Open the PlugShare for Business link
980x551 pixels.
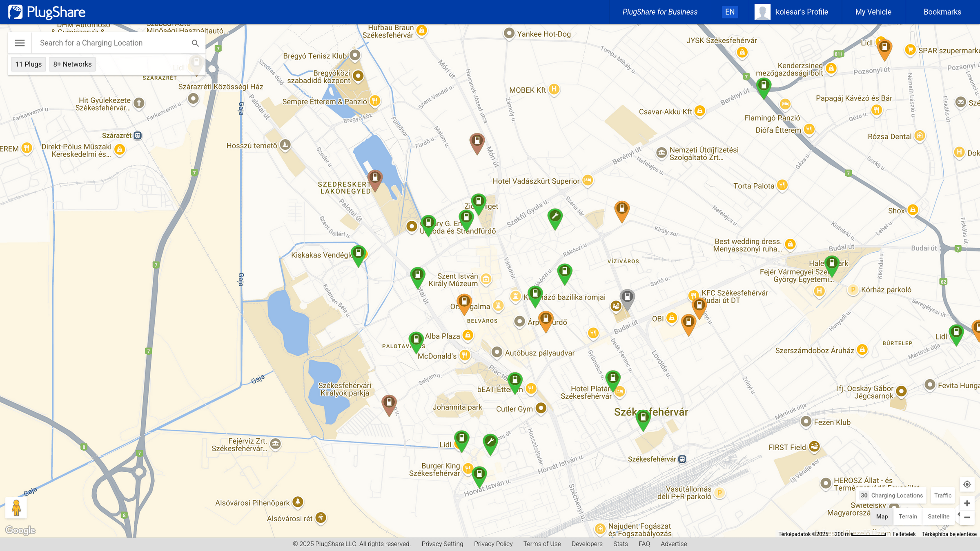[x=659, y=12]
